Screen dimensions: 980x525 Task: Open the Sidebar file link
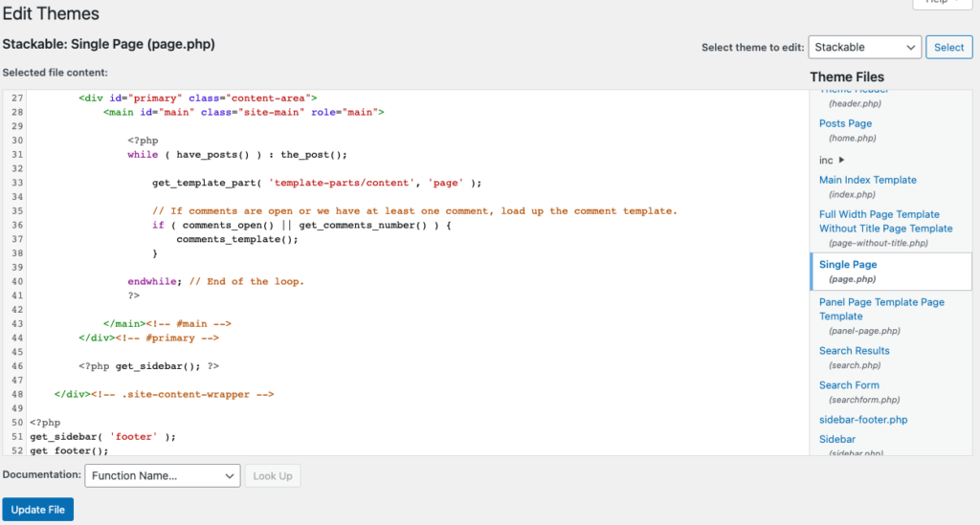[x=836, y=440]
